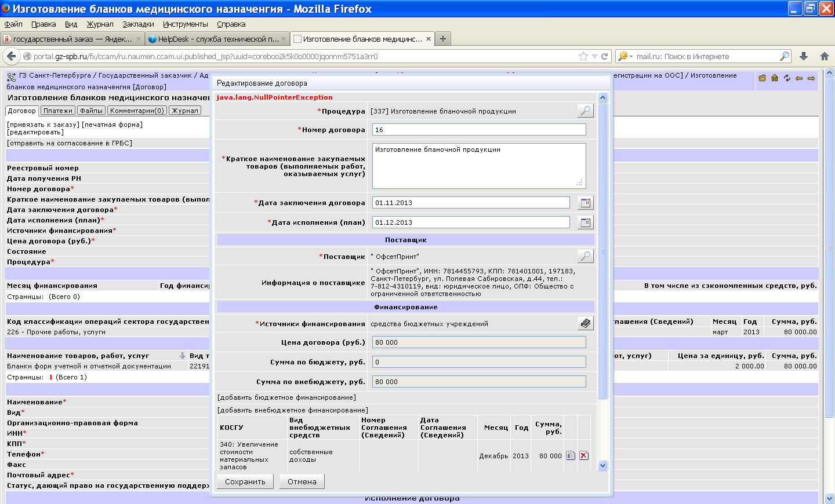Bookmark this page with the star icon
The image size is (835, 504).
coord(583,56)
